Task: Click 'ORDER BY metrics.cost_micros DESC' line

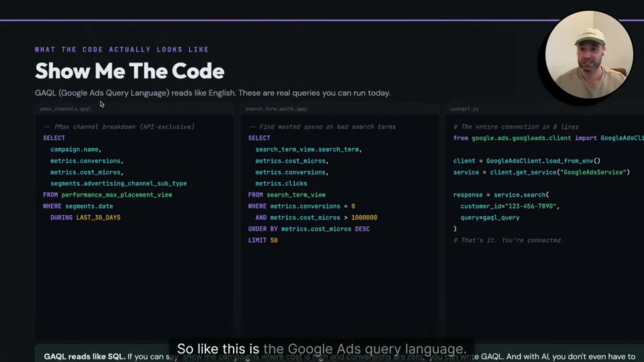Action: point(309,229)
